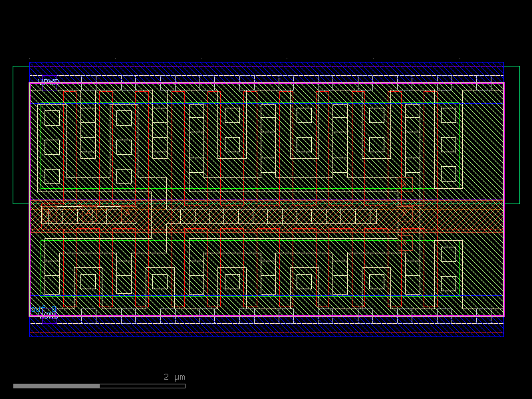Screen dimensions: 532x399
Task: Click the dark background outside the cell
Action: (266, 27)
